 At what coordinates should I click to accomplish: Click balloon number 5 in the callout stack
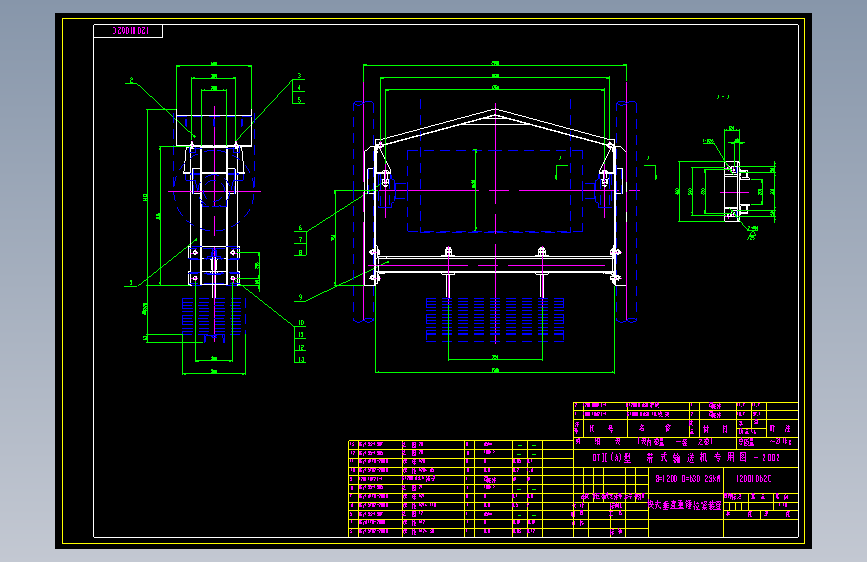[x=299, y=100]
